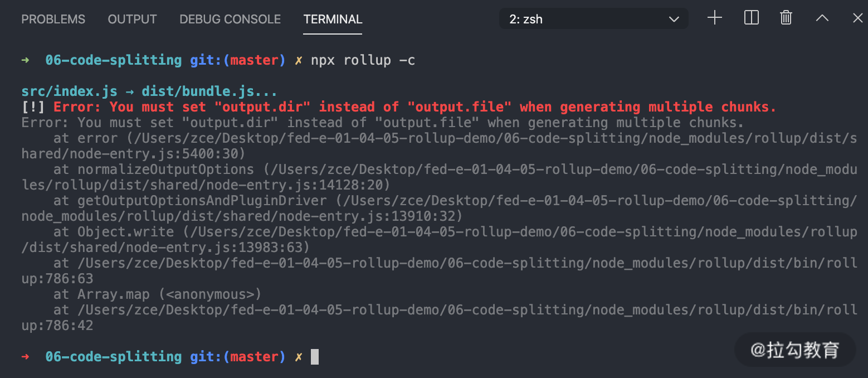868x378 pixels.
Task: Open a new terminal with the plus icon
Action: coord(714,18)
